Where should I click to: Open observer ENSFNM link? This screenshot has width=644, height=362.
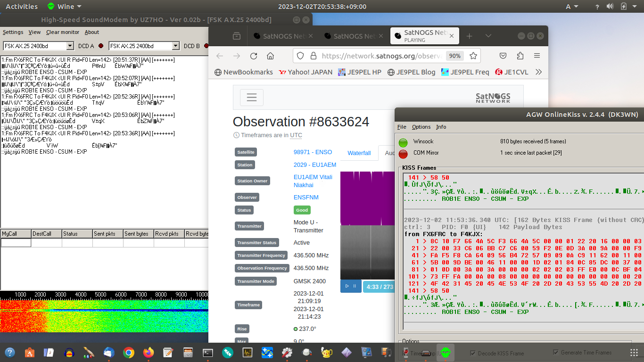tap(306, 197)
